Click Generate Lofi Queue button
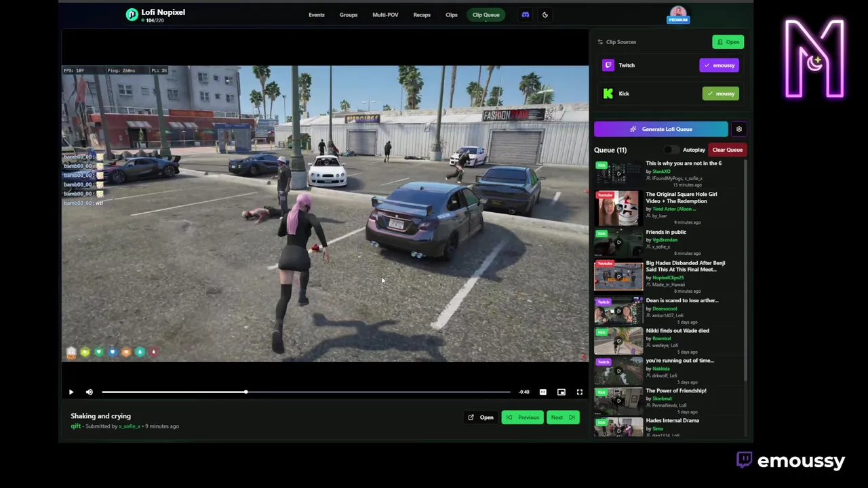The image size is (868, 488). click(661, 129)
